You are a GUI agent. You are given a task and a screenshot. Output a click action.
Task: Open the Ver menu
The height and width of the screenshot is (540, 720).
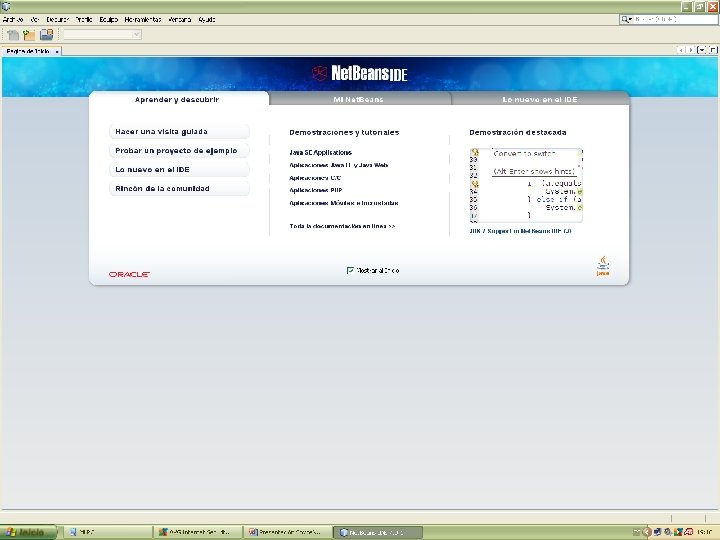pos(35,19)
